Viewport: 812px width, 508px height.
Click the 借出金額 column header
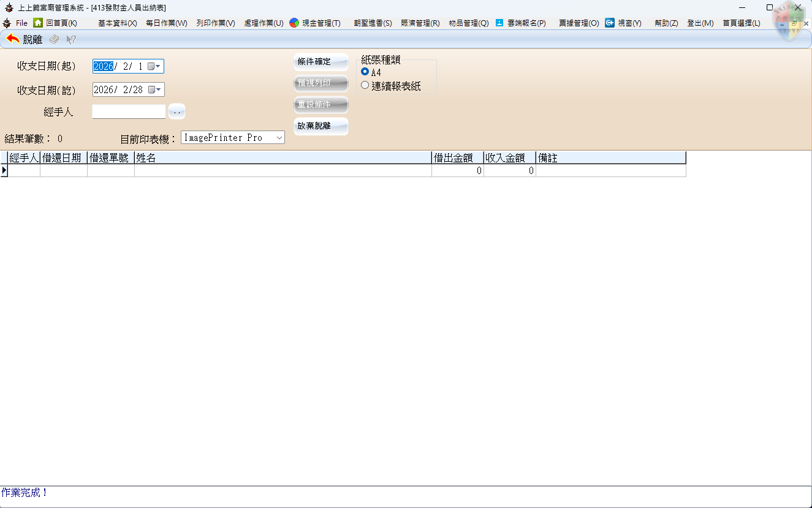click(457, 158)
